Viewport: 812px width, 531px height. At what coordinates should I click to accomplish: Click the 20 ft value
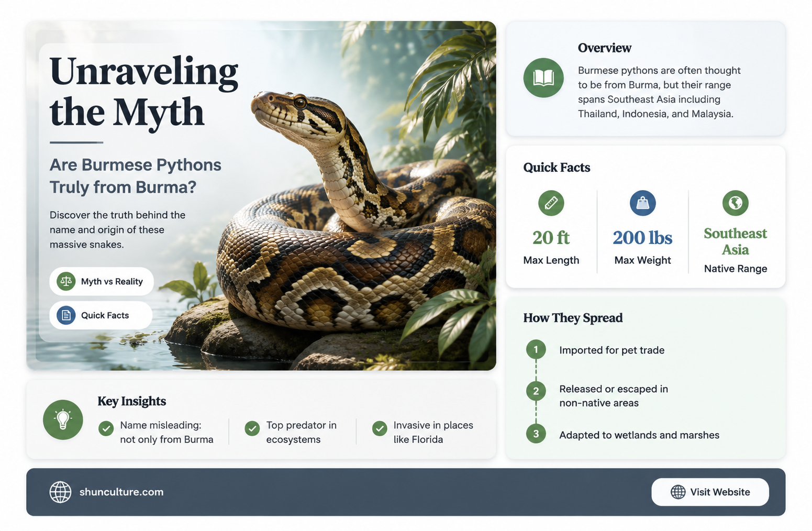pos(551,237)
